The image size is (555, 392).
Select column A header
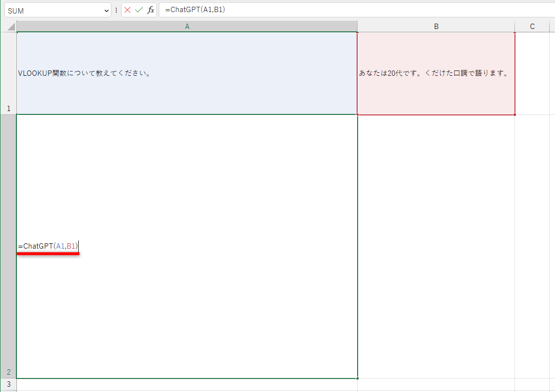point(187,26)
